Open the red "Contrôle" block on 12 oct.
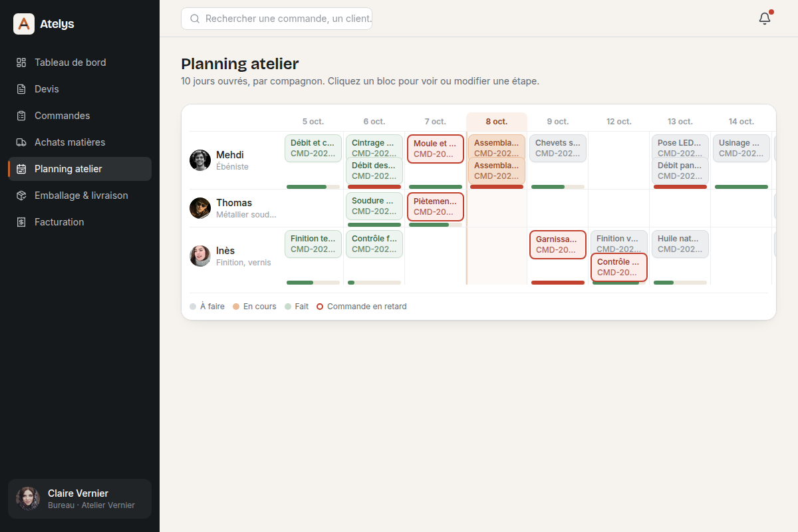 click(x=619, y=267)
